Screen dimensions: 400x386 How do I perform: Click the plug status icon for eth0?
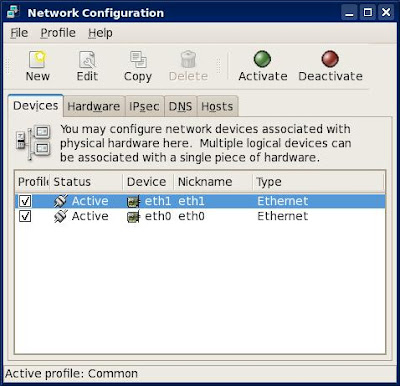(x=61, y=216)
